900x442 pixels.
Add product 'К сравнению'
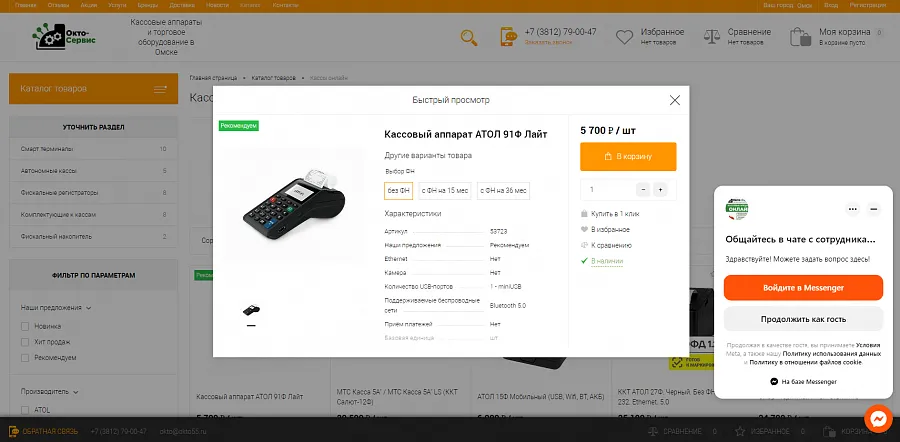[611, 245]
